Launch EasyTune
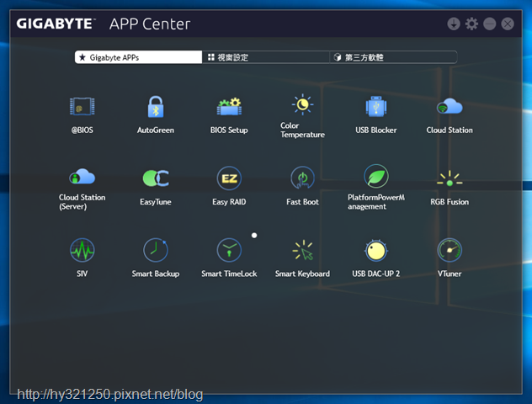532x404 pixels. [x=155, y=178]
